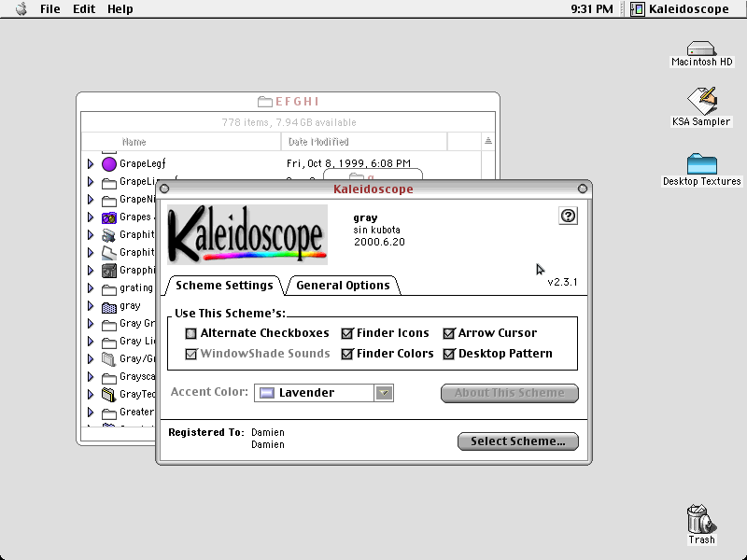The image size is (747, 560).
Task: Select the purple circle icon of GrapeLegf
Action: [109, 164]
